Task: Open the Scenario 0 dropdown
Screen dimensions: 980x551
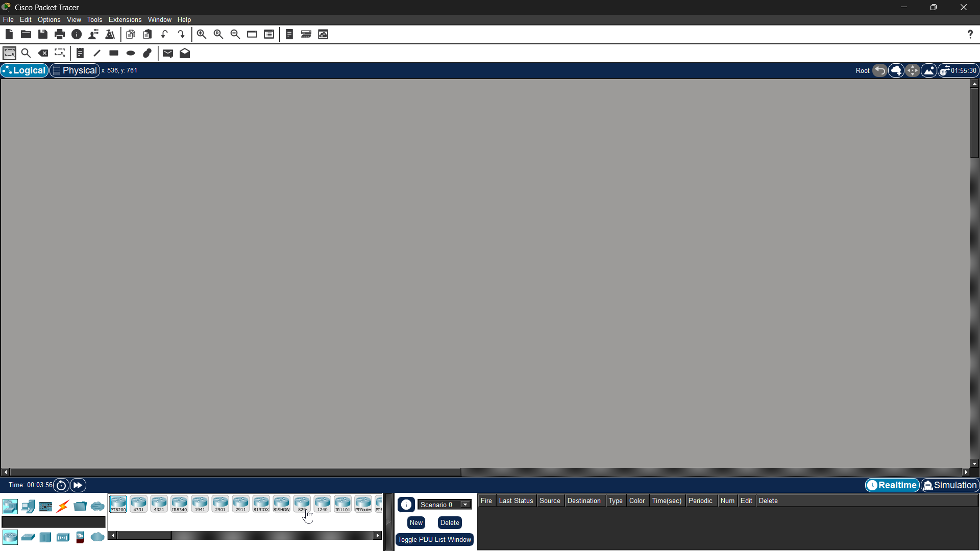Action: 465,505
